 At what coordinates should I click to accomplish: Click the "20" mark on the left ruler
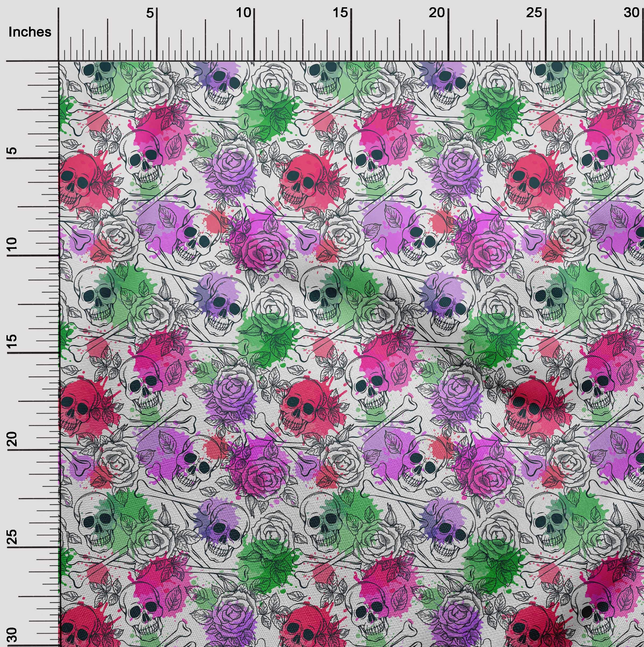click(12, 439)
